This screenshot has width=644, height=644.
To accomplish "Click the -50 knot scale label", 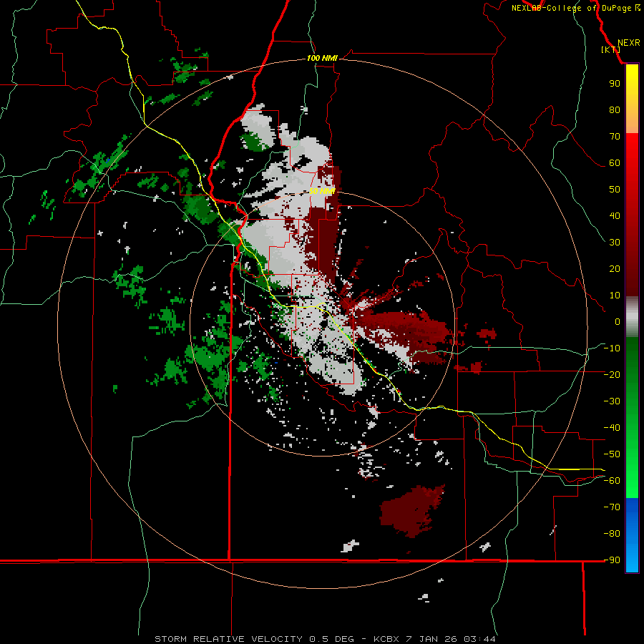I will click(x=612, y=454).
